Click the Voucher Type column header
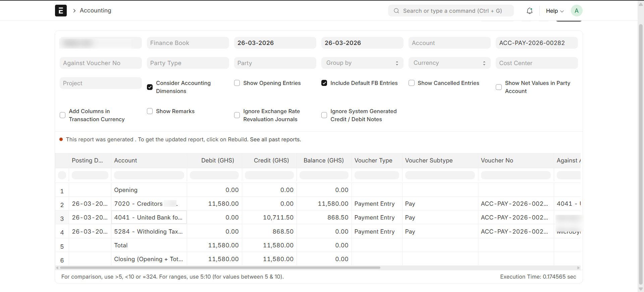644x292 pixels. (x=373, y=160)
